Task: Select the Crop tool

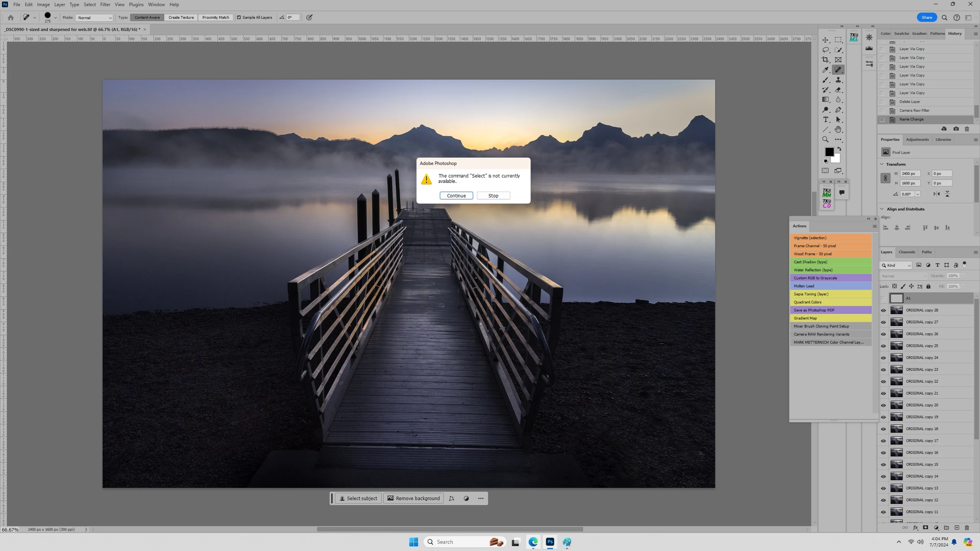Action: 825,60
